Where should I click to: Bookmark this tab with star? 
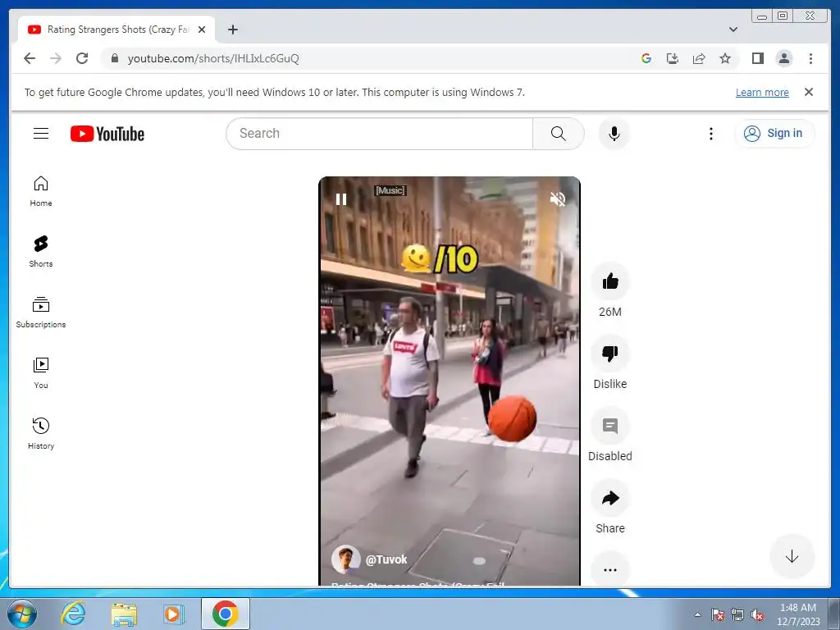point(725,58)
